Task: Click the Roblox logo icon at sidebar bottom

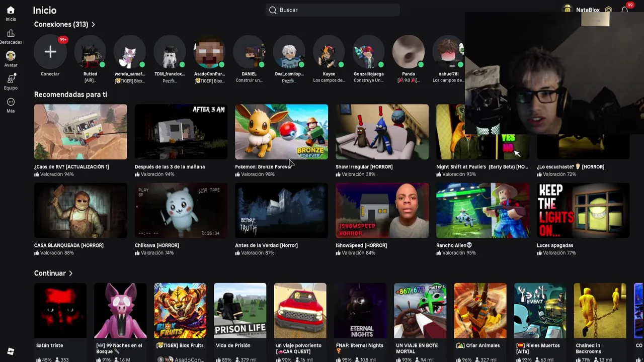Action: [x=11, y=351]
